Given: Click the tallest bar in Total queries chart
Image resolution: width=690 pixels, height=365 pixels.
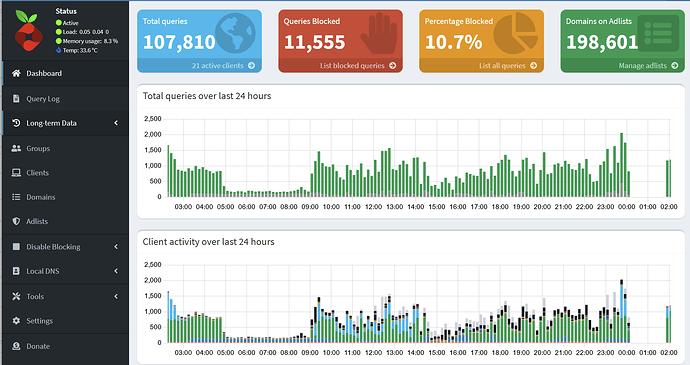Looking at the screenshot, I should (621, 165).
